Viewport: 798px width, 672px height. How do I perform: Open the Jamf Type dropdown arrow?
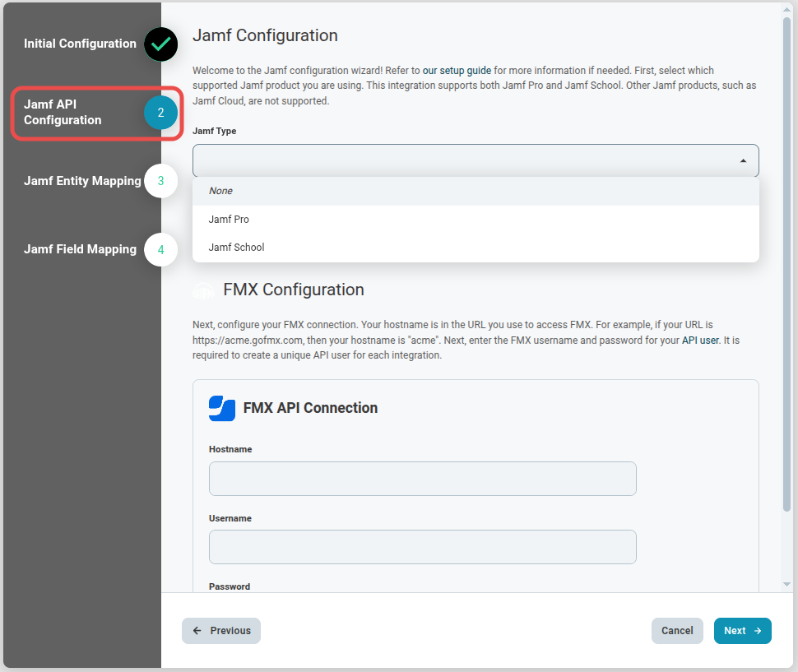click(743, 161)
